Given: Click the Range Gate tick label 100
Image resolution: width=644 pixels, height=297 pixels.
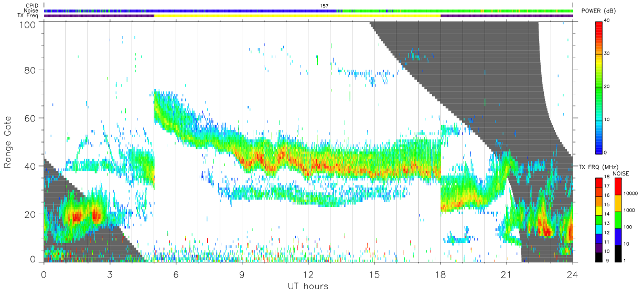Looking at the screenshot, I should click(28, 24).
